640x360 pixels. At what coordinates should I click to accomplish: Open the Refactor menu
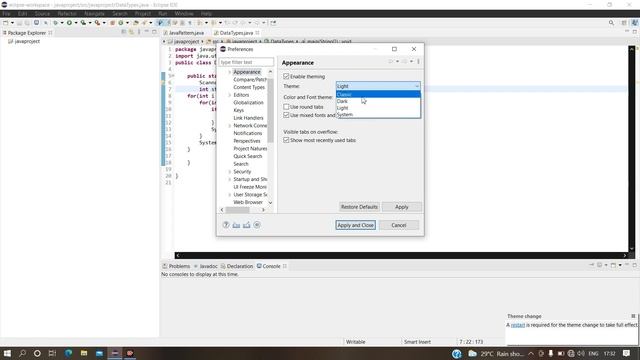coord(67,13)
